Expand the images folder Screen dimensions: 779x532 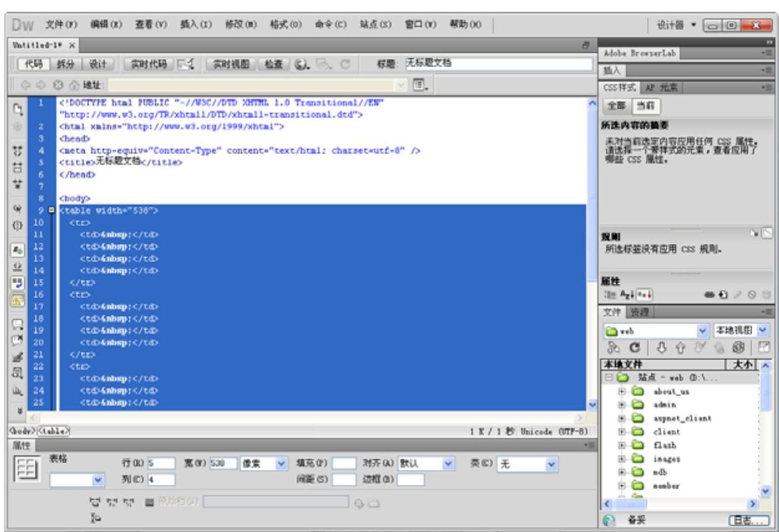(621, 459)
